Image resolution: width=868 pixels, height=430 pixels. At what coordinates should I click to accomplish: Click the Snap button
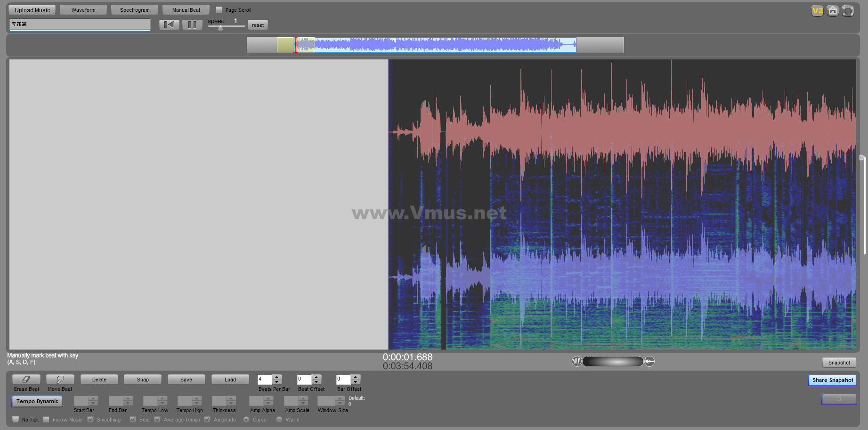143,380
